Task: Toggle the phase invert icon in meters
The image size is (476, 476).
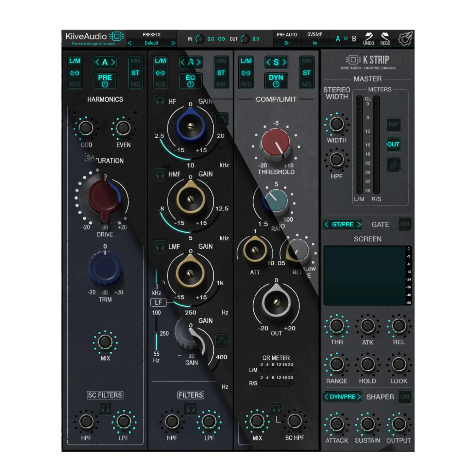Action: [393, 165]
